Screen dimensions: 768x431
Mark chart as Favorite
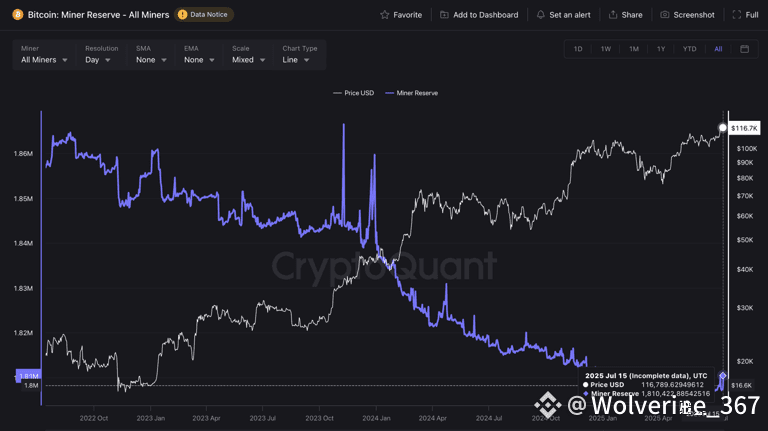tap(401, 15)
